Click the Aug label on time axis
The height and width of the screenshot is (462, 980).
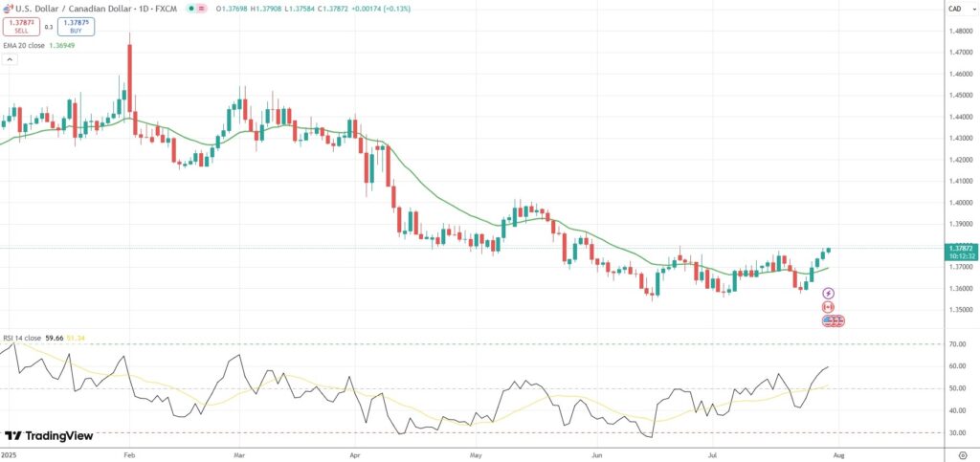click(x=838, y=454)
